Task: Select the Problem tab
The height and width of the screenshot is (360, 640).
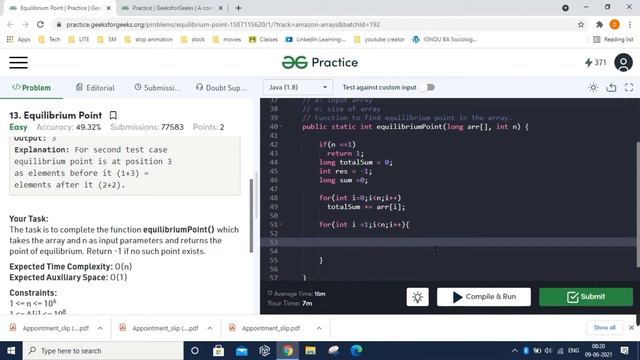Action: click(x=31, y=88)
